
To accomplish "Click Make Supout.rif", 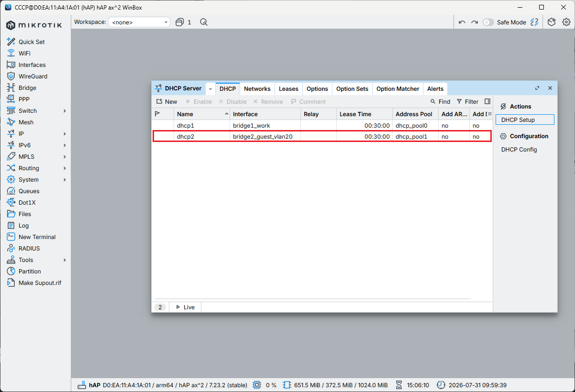I will coord(40,283).
